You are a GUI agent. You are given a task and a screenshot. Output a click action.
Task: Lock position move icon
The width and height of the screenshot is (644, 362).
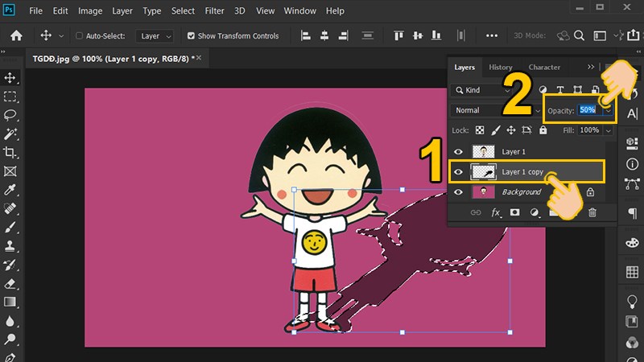point(511,130)
